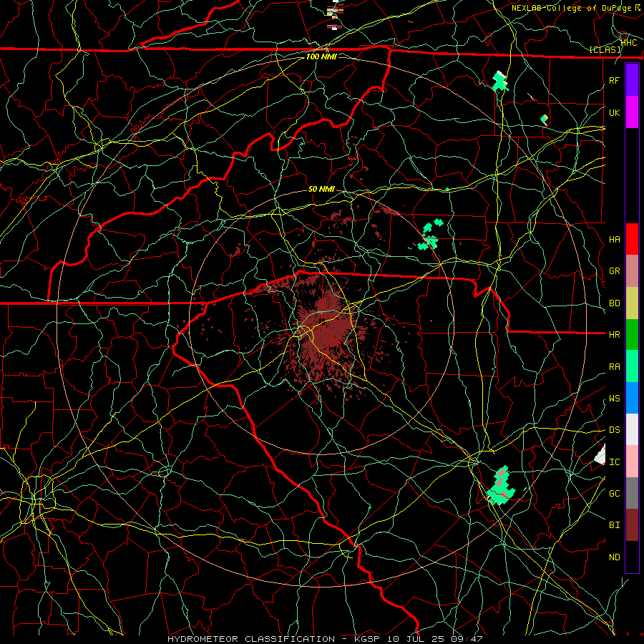
Task: Click the DS legend label
Action: click(x=615, y=430)
